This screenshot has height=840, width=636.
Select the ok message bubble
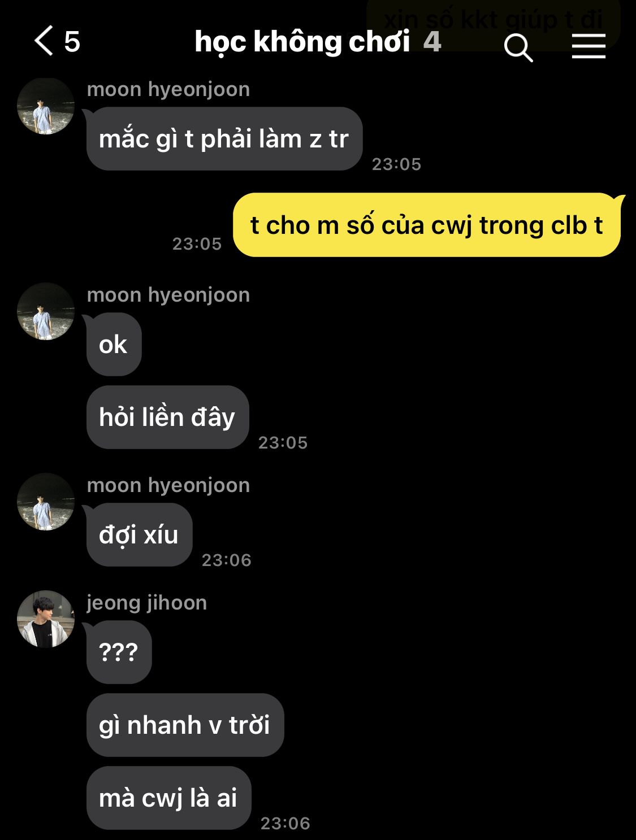tap(114, 345)
